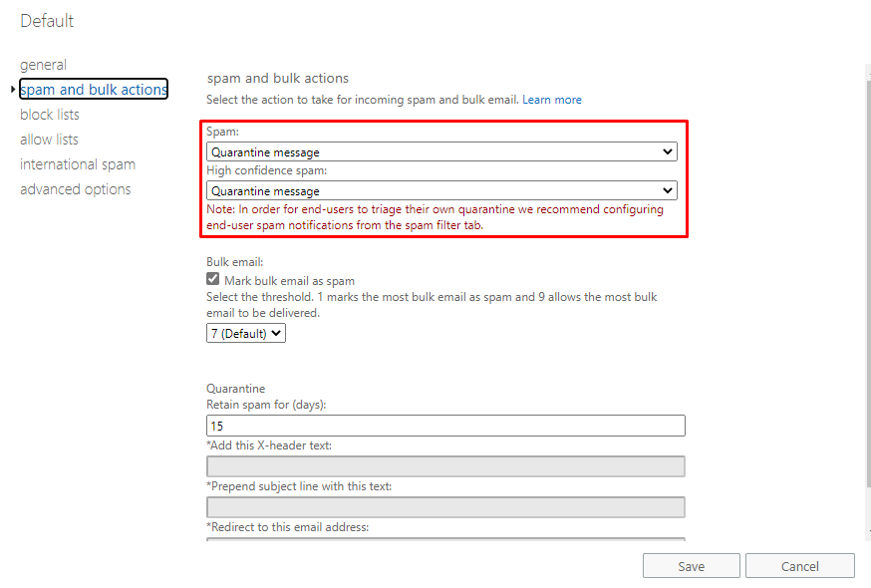
Task: Go to block lists section
Action: (x=50, y=115)
